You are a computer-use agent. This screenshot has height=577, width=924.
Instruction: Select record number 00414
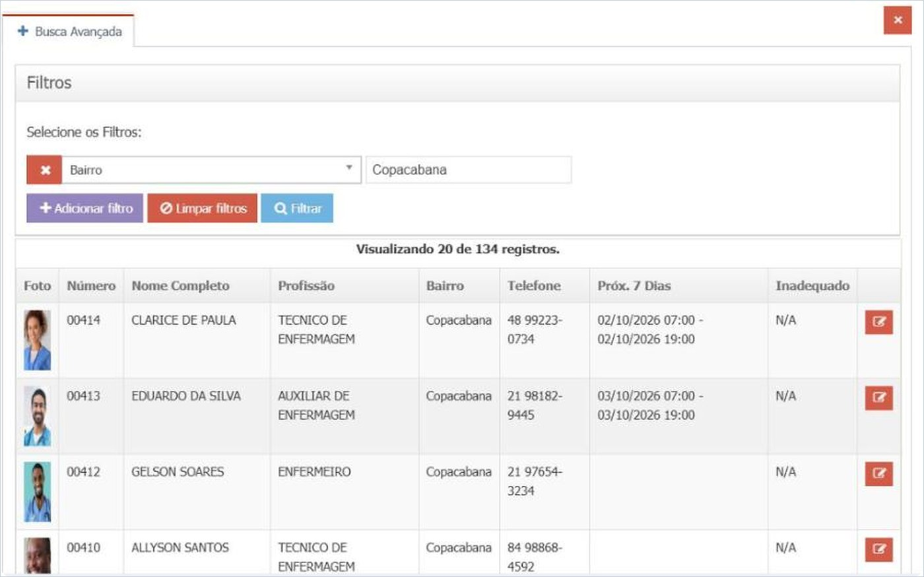tap(84, 320)
